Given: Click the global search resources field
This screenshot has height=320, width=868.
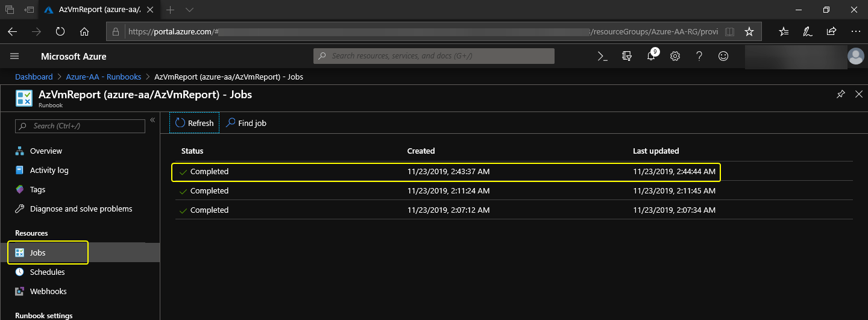Looking at the screenshot, I should point(434,56).
